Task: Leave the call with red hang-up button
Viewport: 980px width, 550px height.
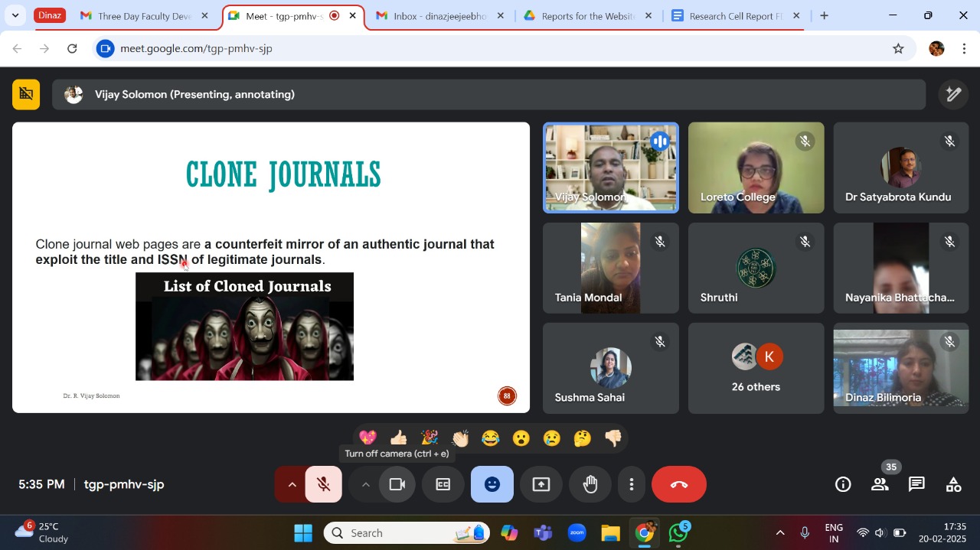Action: (x=678, y=484)
